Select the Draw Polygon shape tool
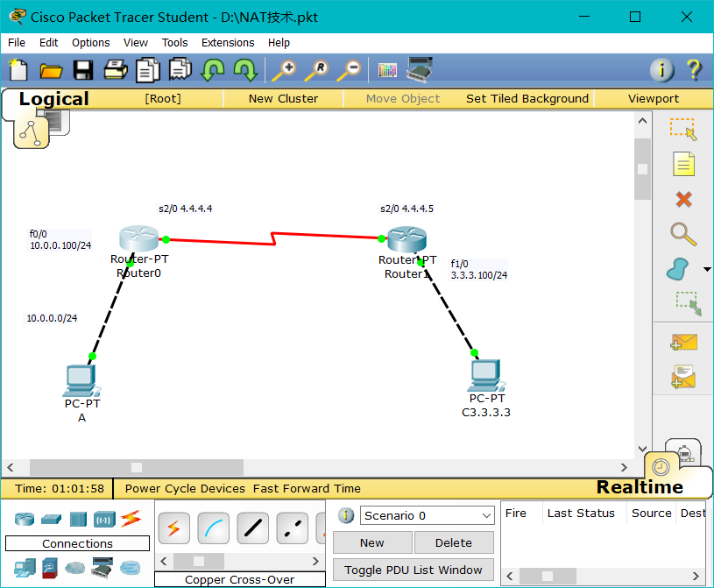Screen dimensions: 714x588 click(x=677, y=269)
